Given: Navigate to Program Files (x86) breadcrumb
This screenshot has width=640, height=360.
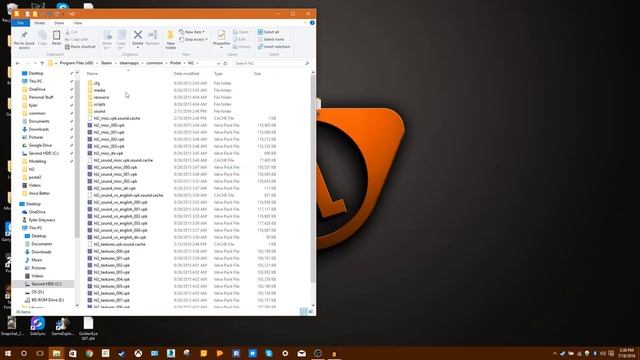Looking at the screenshot, I should pos(76,63).
